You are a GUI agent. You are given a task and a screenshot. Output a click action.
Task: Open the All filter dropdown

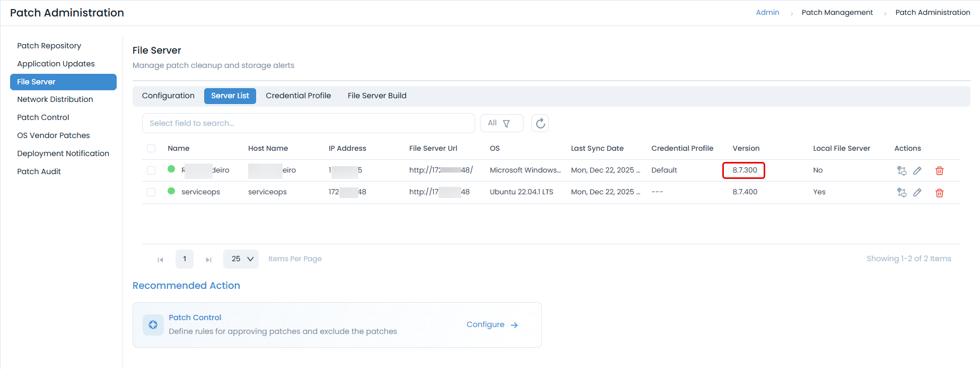[501, 123]
